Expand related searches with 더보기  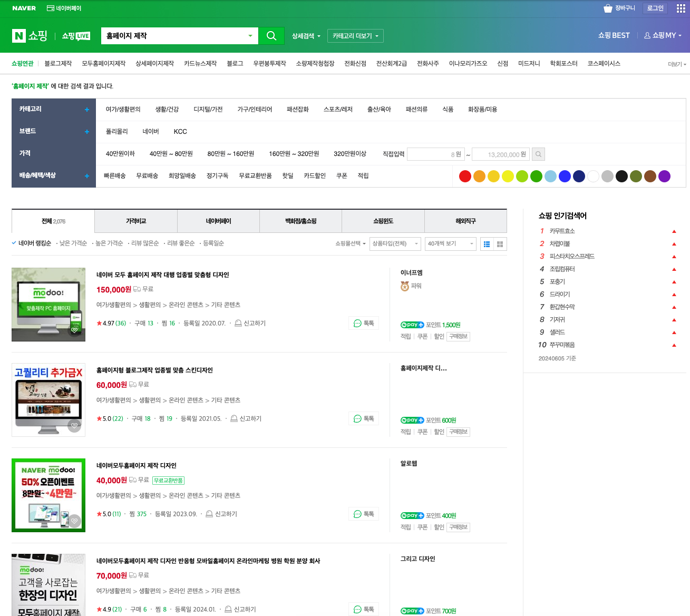[677, 64]
